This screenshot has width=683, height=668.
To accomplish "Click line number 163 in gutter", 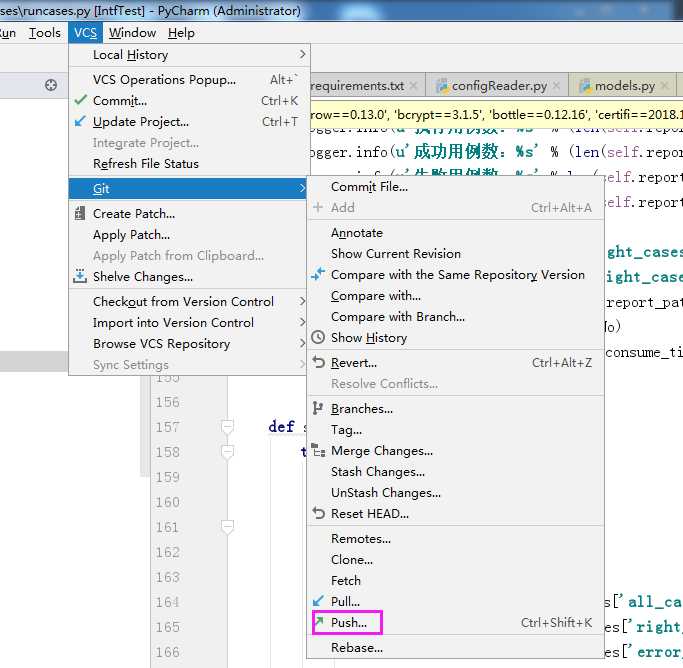I will 168,577.
